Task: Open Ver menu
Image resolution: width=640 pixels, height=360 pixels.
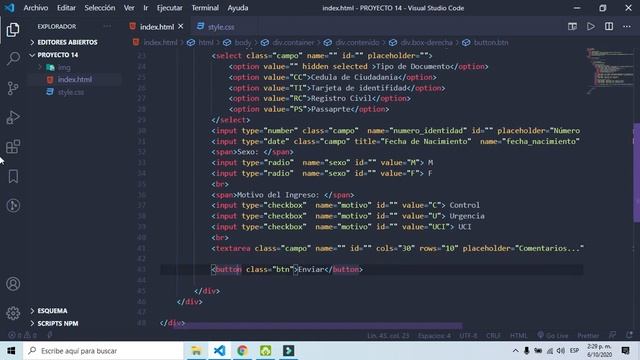Action: [129, 8]
